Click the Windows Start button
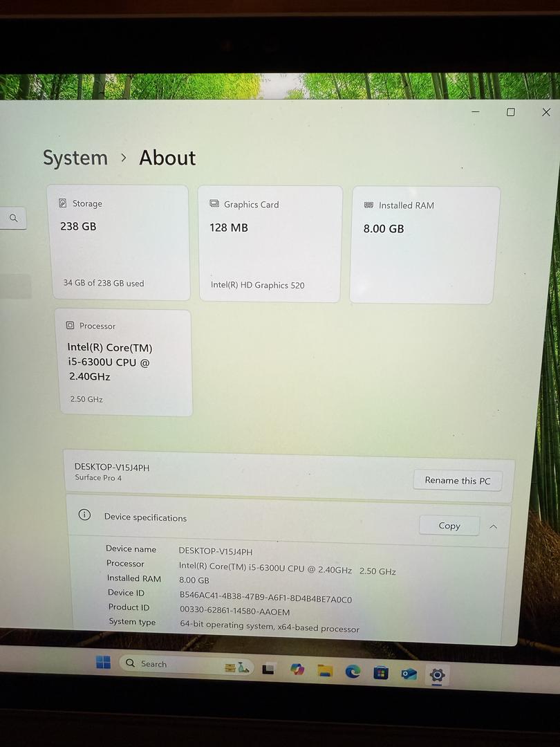The image size is (560, 747). 103,662
